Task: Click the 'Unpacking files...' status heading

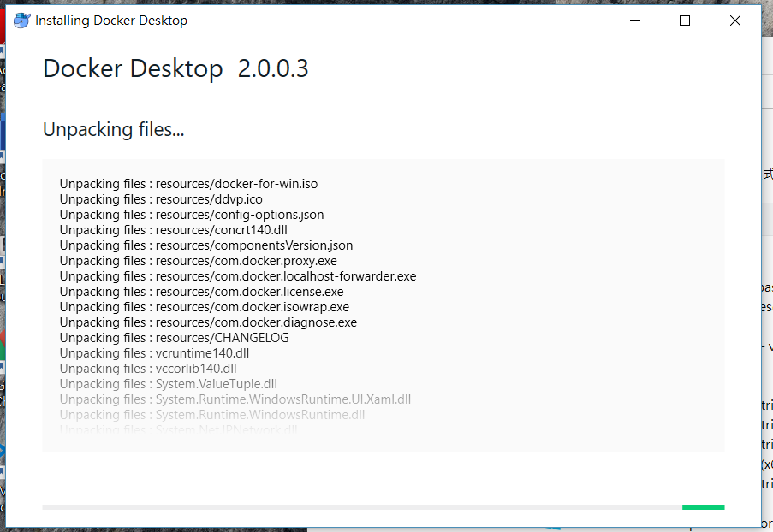Action: tap(113, 129)
